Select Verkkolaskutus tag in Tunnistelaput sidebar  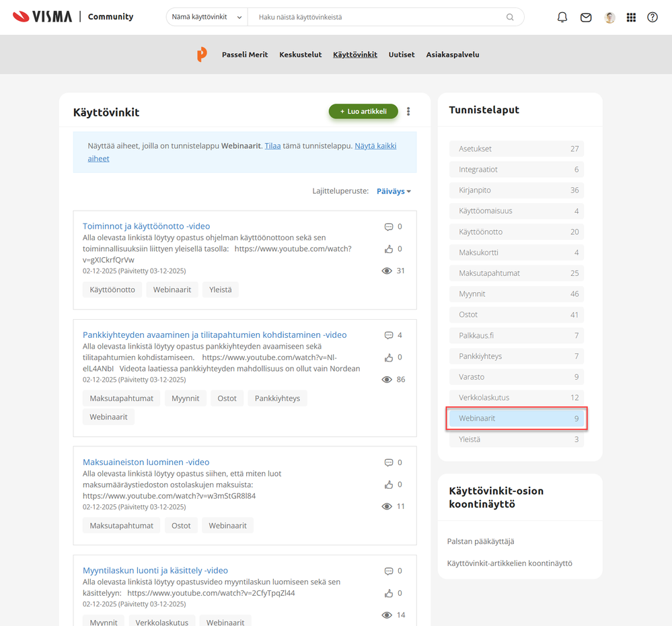pyautogui.click(x=517, y=397)
